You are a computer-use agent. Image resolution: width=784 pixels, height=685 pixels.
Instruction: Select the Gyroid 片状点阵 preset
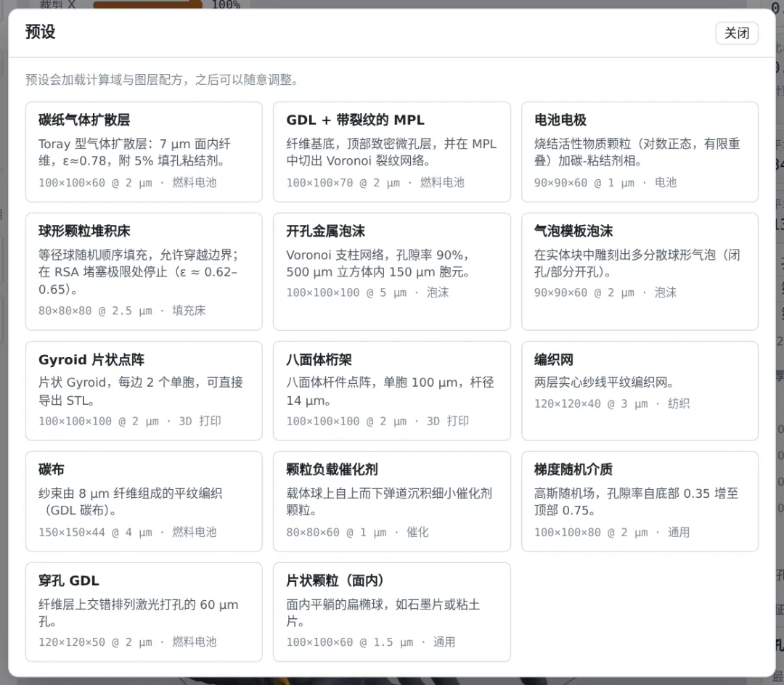pos(144,390)
